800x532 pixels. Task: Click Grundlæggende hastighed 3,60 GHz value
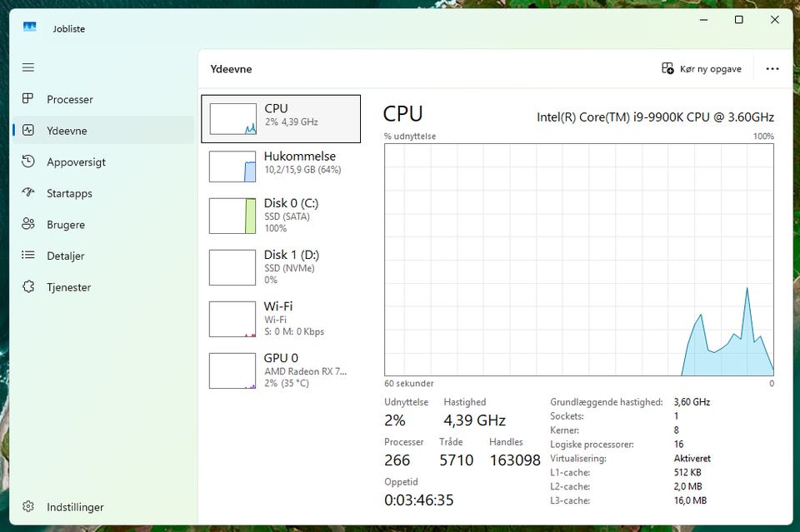point(692,402)
